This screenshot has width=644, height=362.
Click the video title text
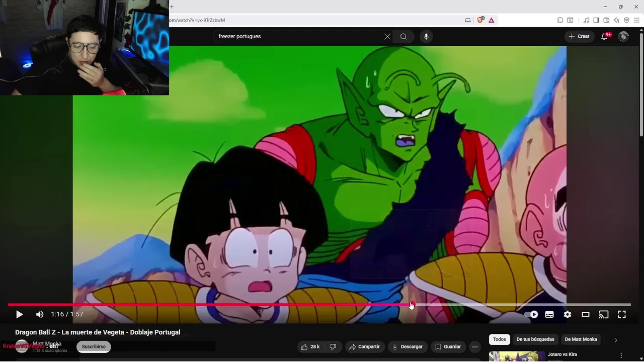coord(98,332)
